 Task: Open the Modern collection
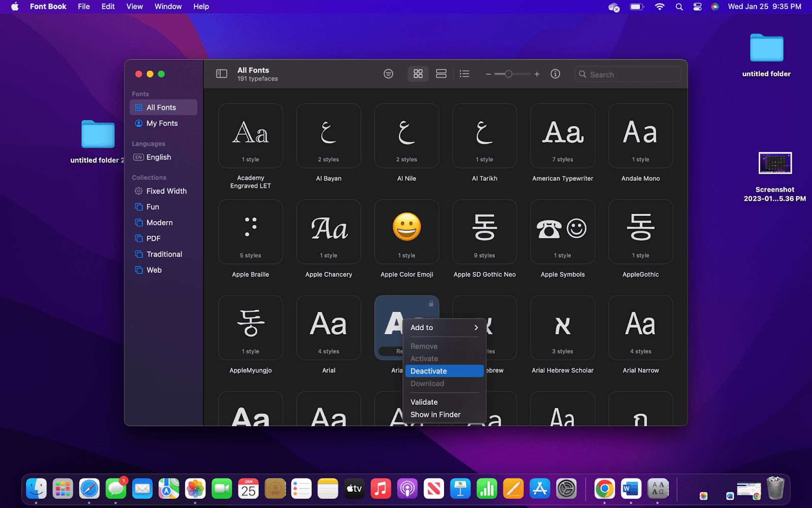click(x=163, y=223)
